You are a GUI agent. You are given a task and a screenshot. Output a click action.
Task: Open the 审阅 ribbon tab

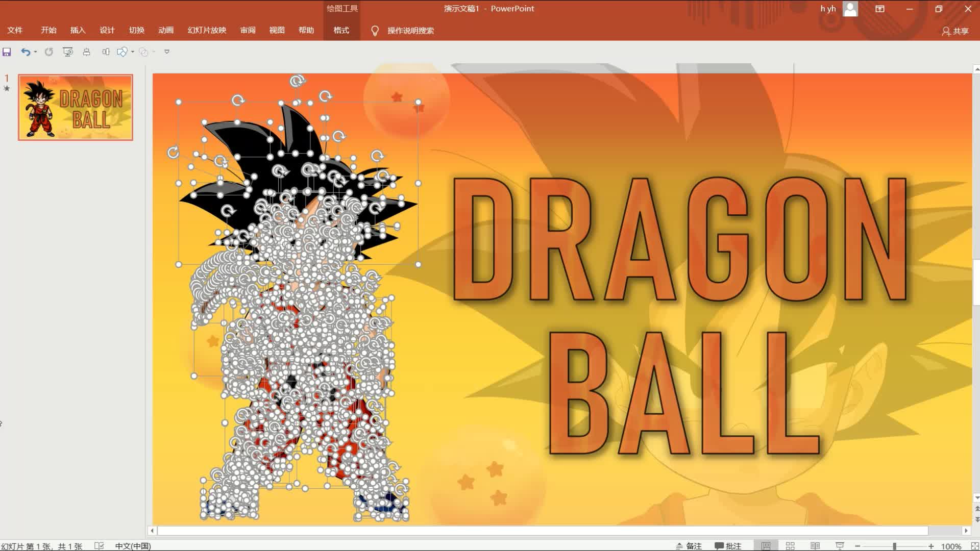tap(248, 31)
